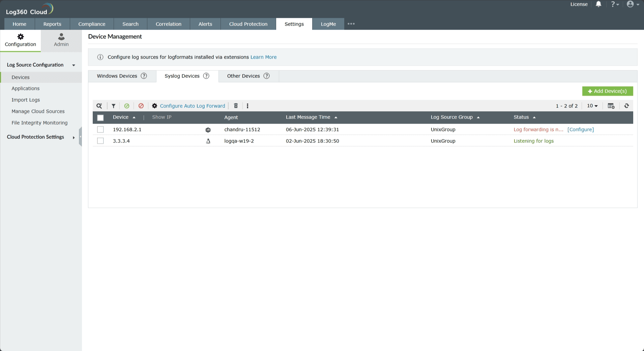
Task: Disable selected devices with red icon
Action: [x=141, y=106]
